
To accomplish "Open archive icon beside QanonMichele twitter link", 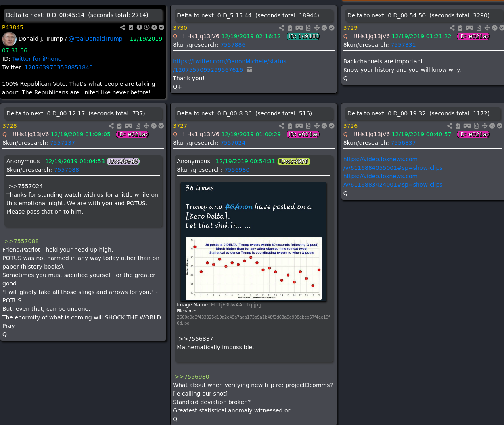I will coord(249,70).
